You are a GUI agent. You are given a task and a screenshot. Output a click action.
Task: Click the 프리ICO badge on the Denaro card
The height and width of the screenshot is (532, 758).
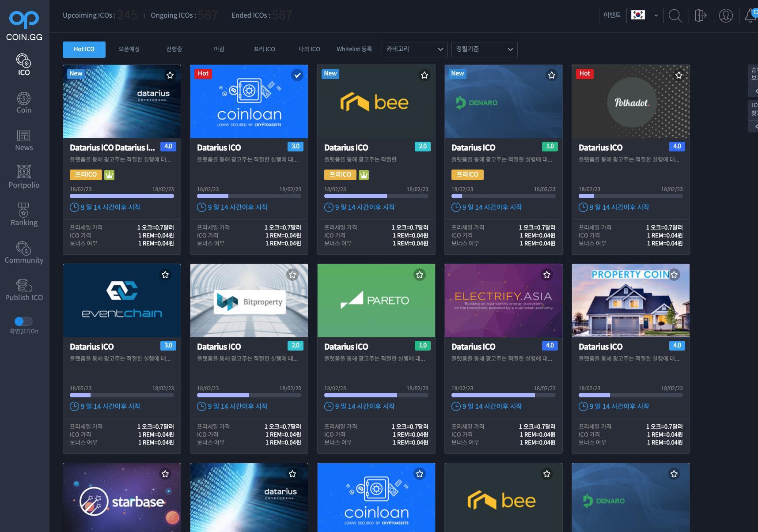(x=467, y=175)
